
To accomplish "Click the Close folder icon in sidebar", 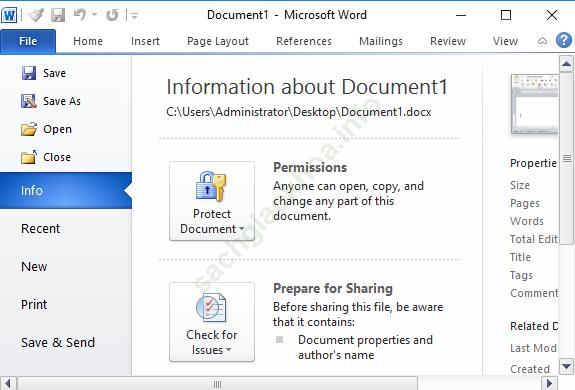I will 29,157.
